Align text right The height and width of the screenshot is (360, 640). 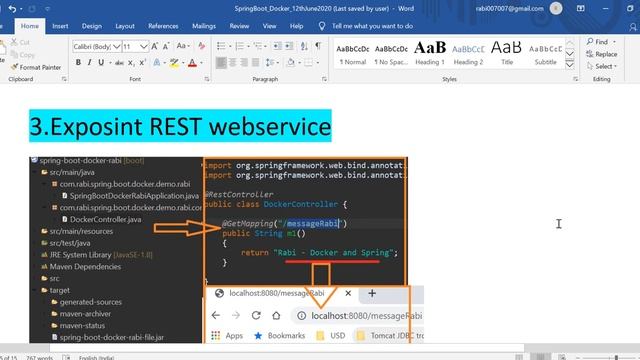click(244, 62)
